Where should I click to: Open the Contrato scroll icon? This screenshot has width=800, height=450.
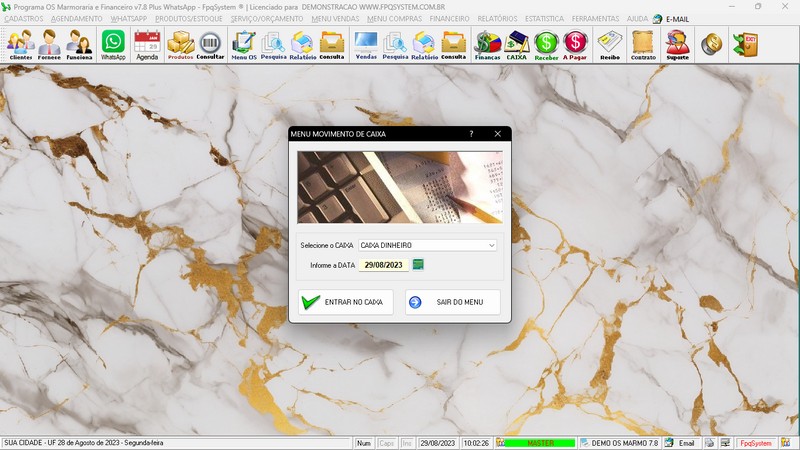click(x=643, y=44)
